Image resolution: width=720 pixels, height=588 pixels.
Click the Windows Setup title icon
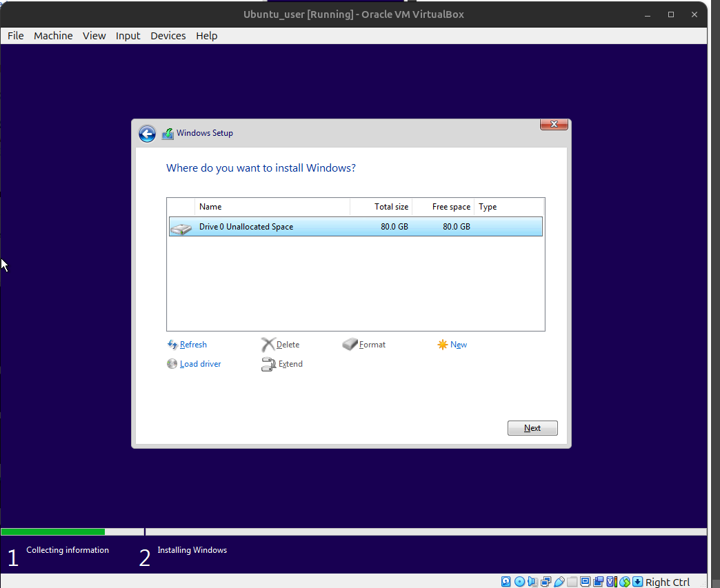(168, 134)
